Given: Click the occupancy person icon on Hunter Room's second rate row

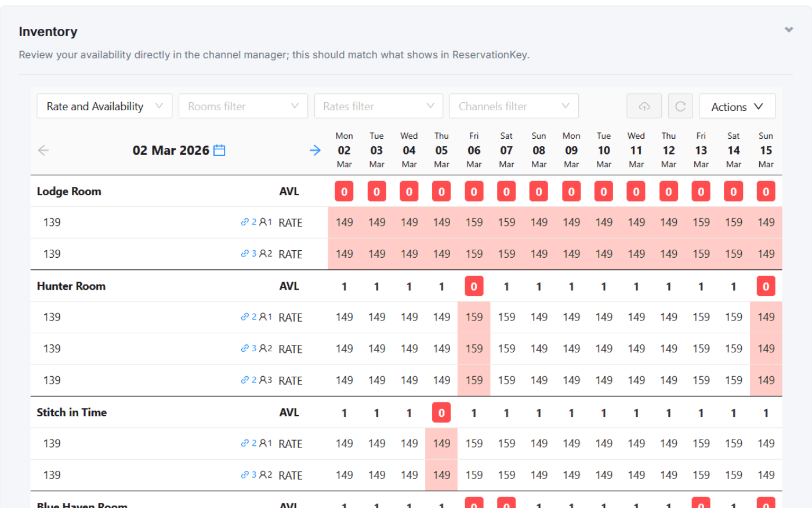Looking at the screenshot, I should click(262, 348).
